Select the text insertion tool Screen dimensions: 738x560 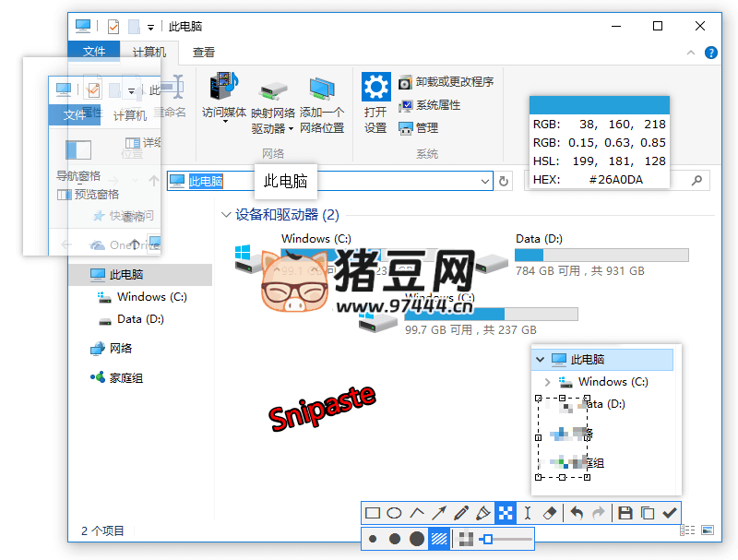tap(529, 512)
